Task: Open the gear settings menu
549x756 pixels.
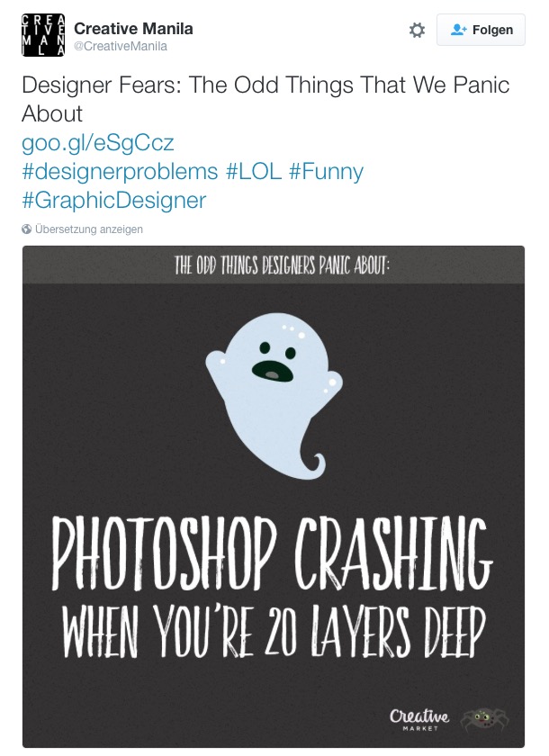Action: pos(417,30)
